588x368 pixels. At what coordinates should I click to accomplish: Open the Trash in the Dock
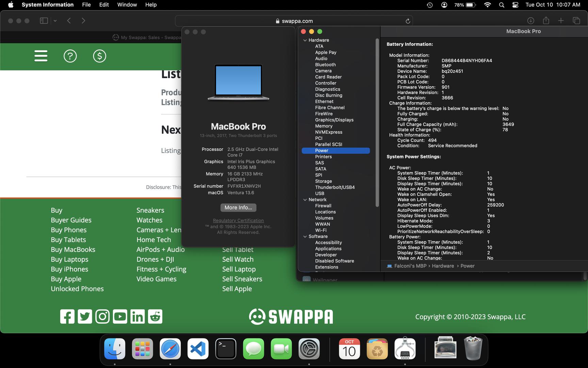(x=473, y=349)
